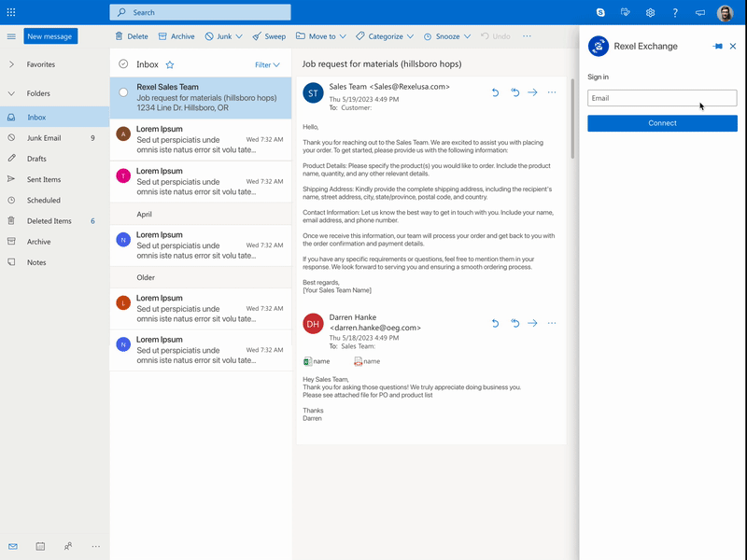Image resolution: width=747 pixels, height=560 pixels.
Task: Expand the Favorites section
Action: point(11,64)
